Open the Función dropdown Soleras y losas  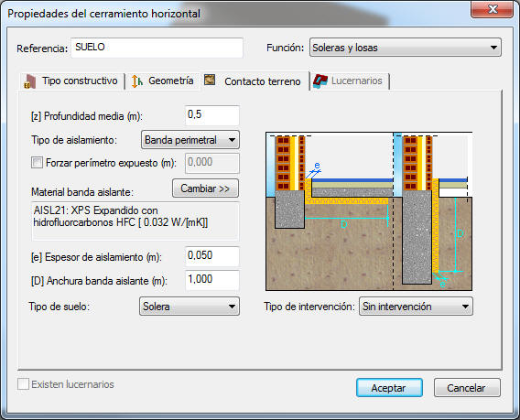point(406,48)
